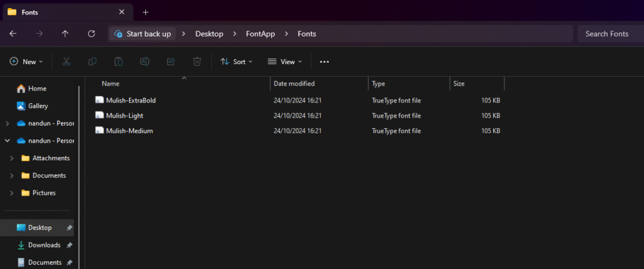Click the Share icon in toolbar

click(171, 62)
